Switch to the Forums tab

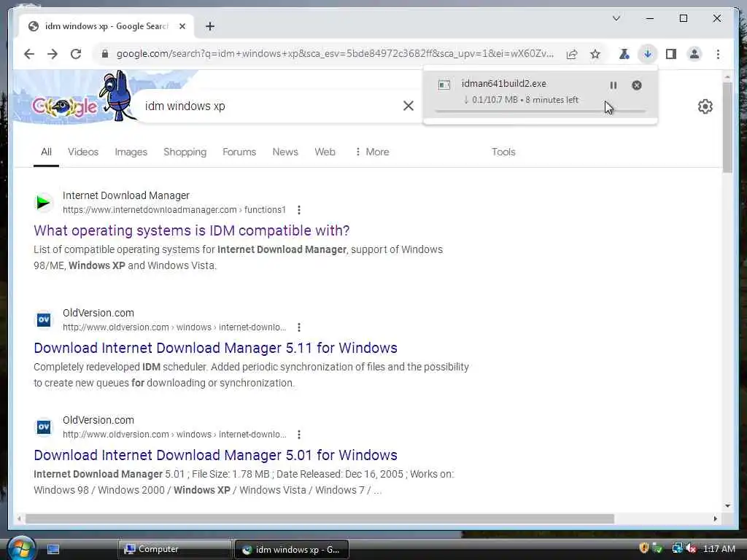(239, 152)
